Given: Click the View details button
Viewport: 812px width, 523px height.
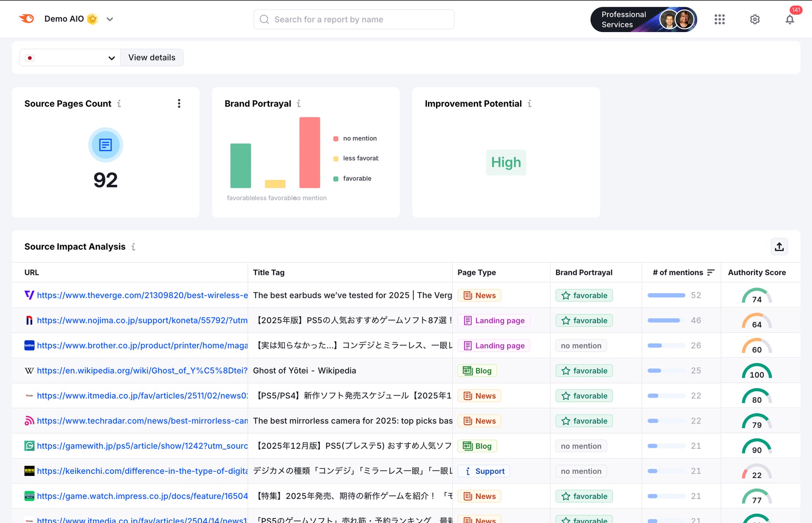Looking at the screenshot, I should click(152, 57).
